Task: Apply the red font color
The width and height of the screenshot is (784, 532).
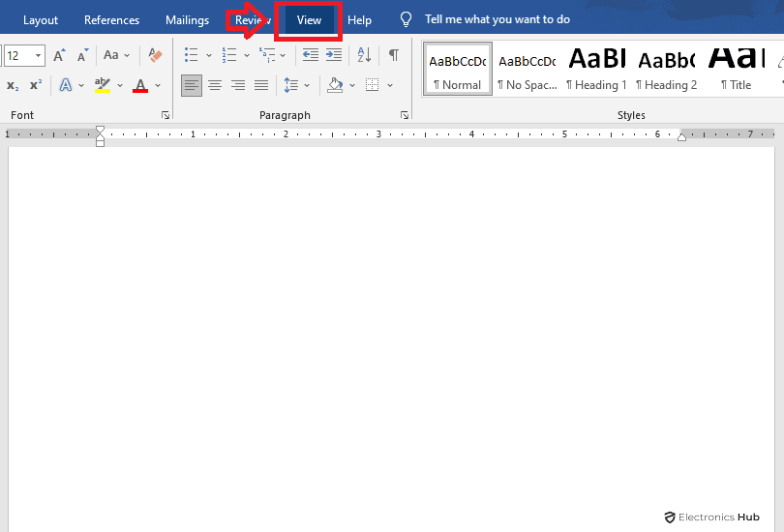Action: tap(140, 85)
